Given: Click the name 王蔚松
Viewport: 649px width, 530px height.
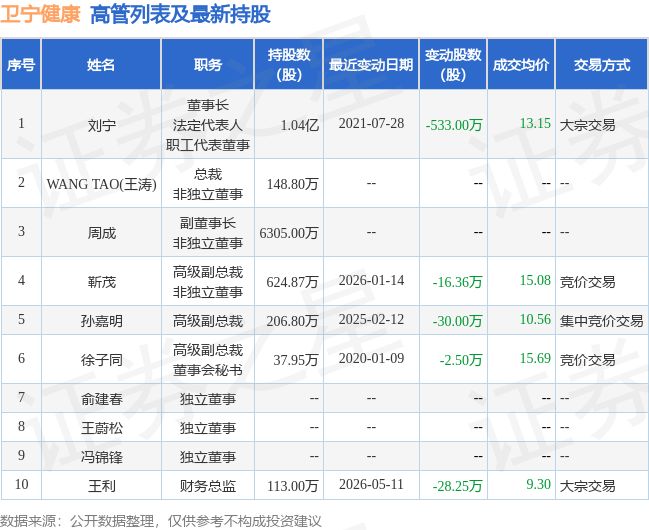Looking at the screenshot, I should point(101,428).
